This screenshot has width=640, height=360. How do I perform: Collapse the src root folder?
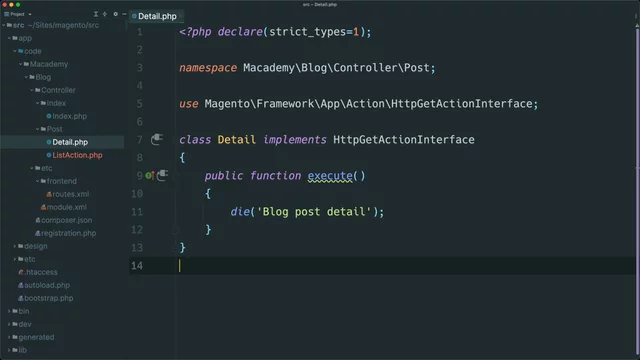(4, 25)
